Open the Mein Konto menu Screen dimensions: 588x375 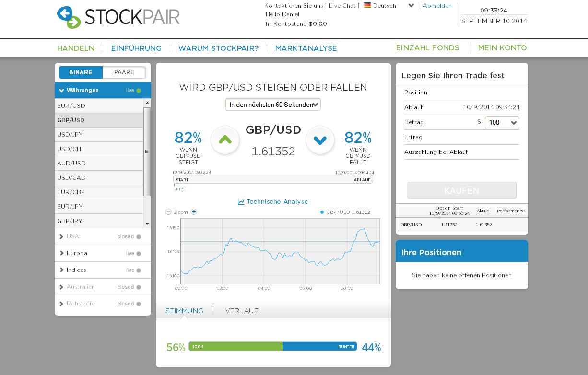[x=503, y=48]
